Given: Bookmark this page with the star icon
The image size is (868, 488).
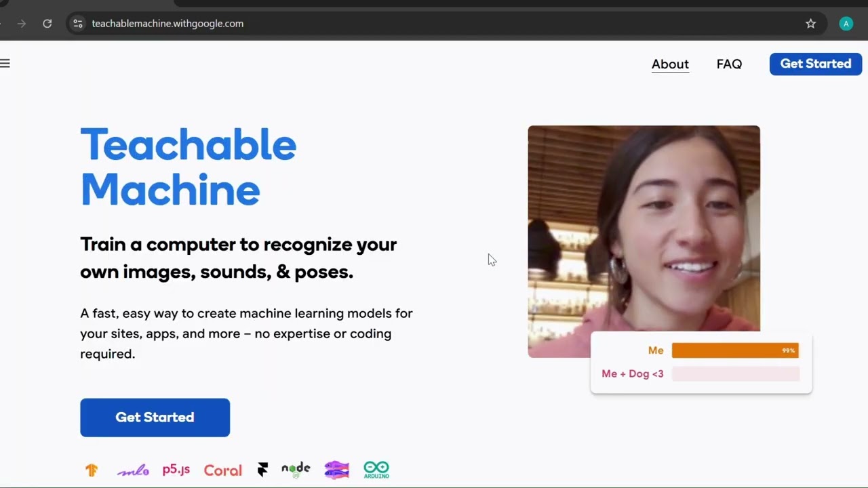Looking at the screenshot, I should [810, 24].
